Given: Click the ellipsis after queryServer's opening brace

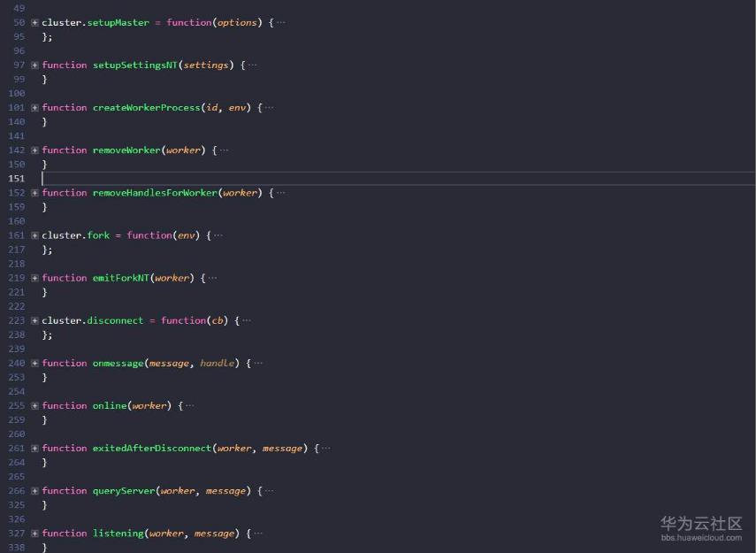Looking at the screenshot, I should coord(270,491).
